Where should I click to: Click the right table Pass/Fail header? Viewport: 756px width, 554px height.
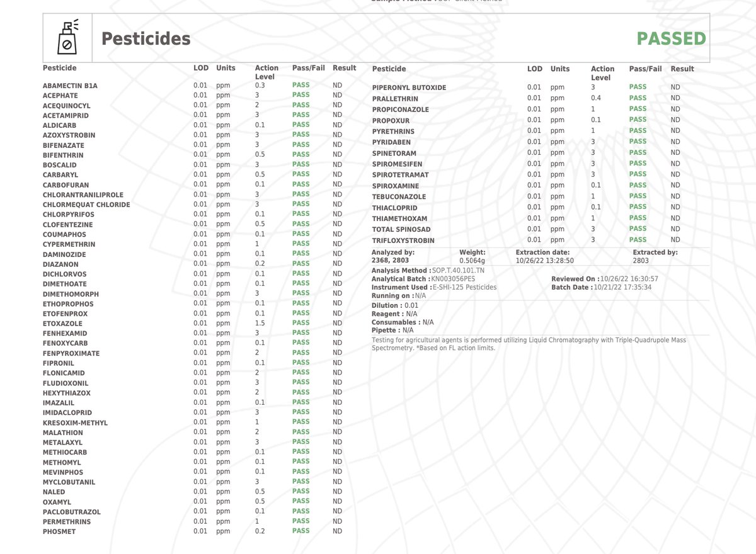click(645, 69)
